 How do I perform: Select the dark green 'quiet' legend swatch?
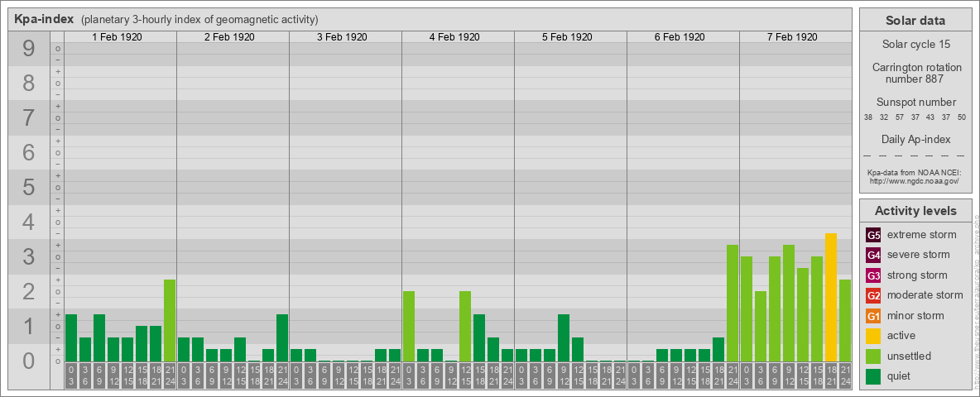coord(874,375)
